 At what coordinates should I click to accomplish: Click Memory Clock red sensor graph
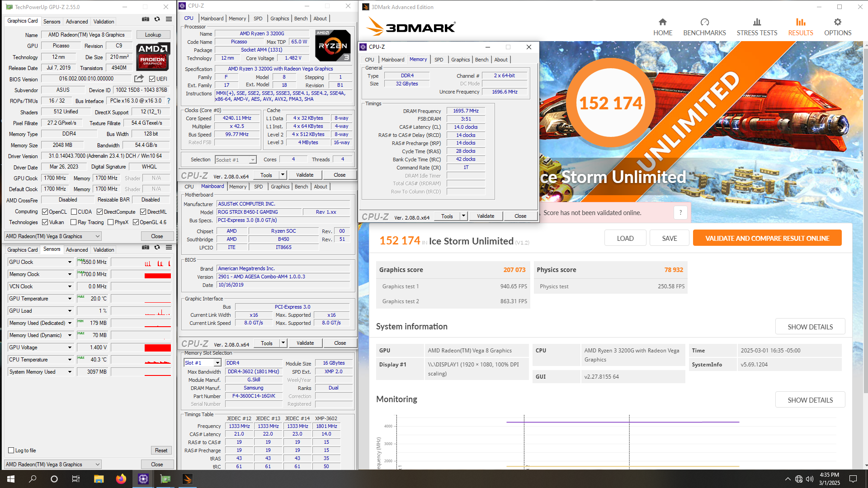(157, 276)
